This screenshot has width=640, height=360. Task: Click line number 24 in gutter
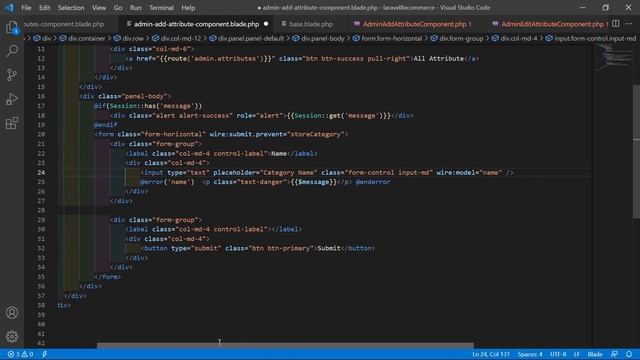[x=41, y=172]
